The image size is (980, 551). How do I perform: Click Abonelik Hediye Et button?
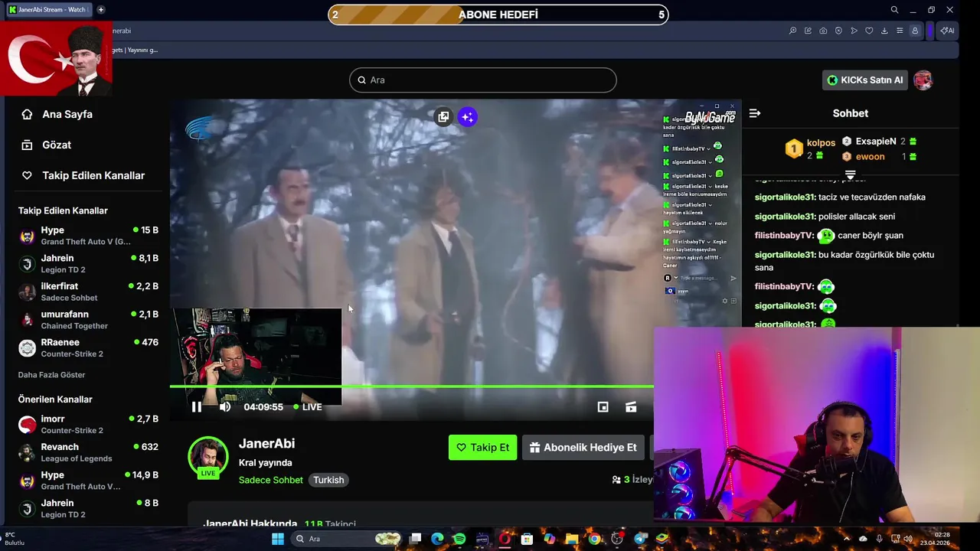[583, 448]
